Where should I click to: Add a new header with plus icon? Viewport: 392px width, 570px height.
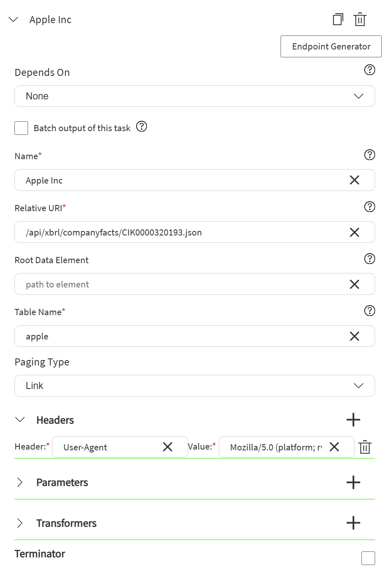[353, 420]
